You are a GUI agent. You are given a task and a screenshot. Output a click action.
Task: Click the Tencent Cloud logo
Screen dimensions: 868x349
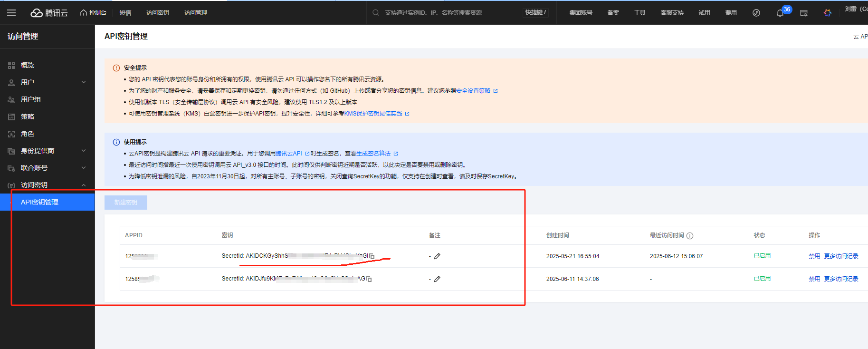coord(49,13)
